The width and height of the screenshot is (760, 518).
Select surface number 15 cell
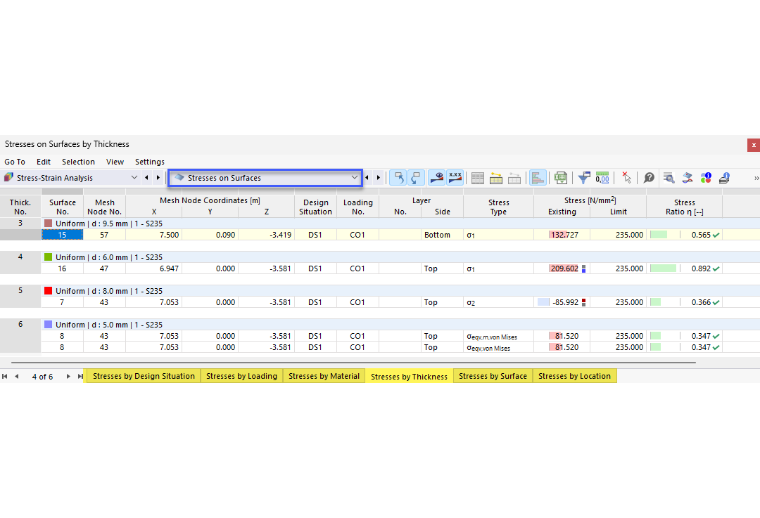(x=63, y=235)
